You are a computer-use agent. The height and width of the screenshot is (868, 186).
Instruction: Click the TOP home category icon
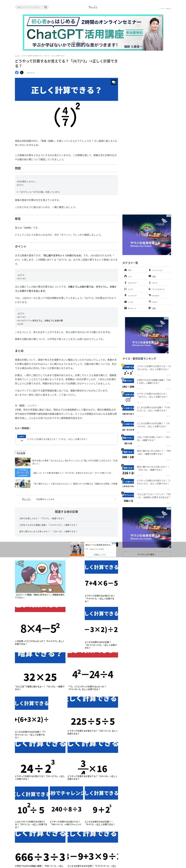(126, 270)
